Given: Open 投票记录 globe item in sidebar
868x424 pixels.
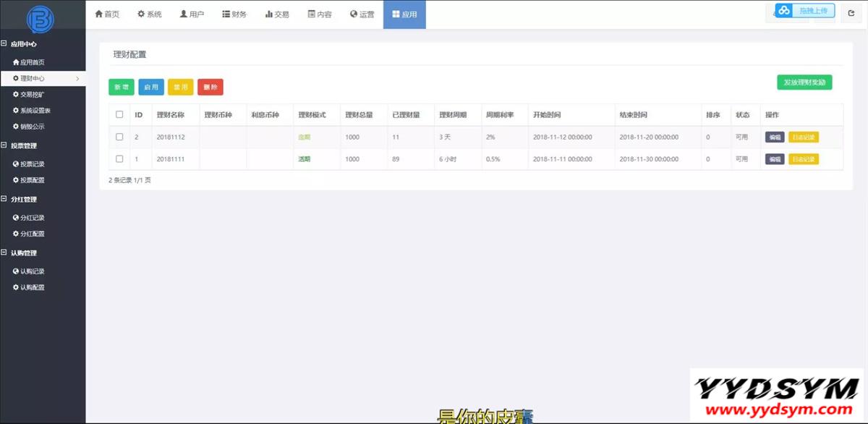Looking at the screenshot, I should coord(16,164).
